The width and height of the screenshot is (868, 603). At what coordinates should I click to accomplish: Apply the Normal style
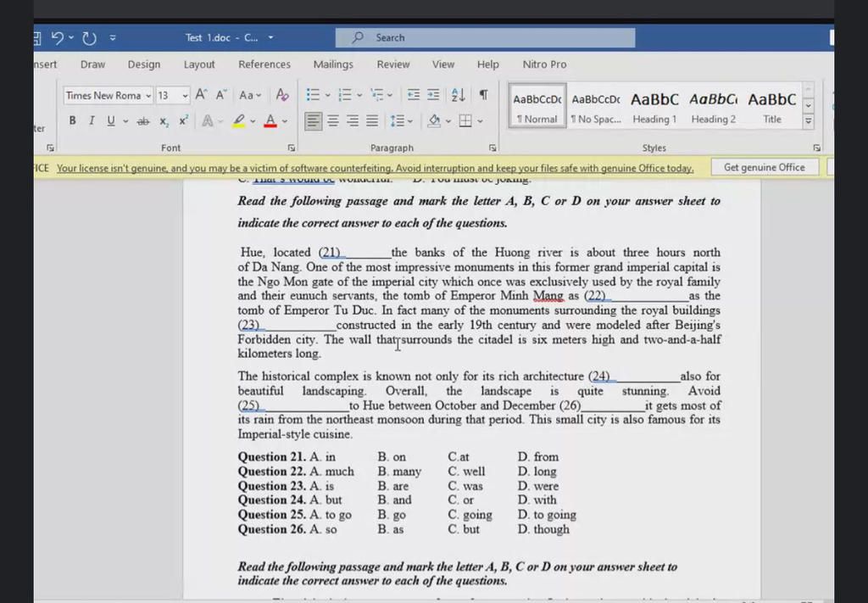click(x=537, y=106)
